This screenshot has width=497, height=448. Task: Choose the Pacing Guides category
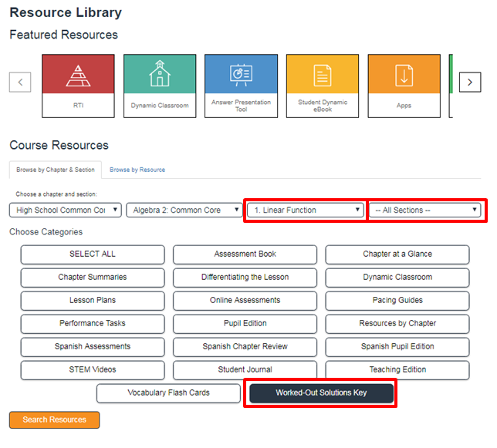pyautogui.click(x=397, y=301)
